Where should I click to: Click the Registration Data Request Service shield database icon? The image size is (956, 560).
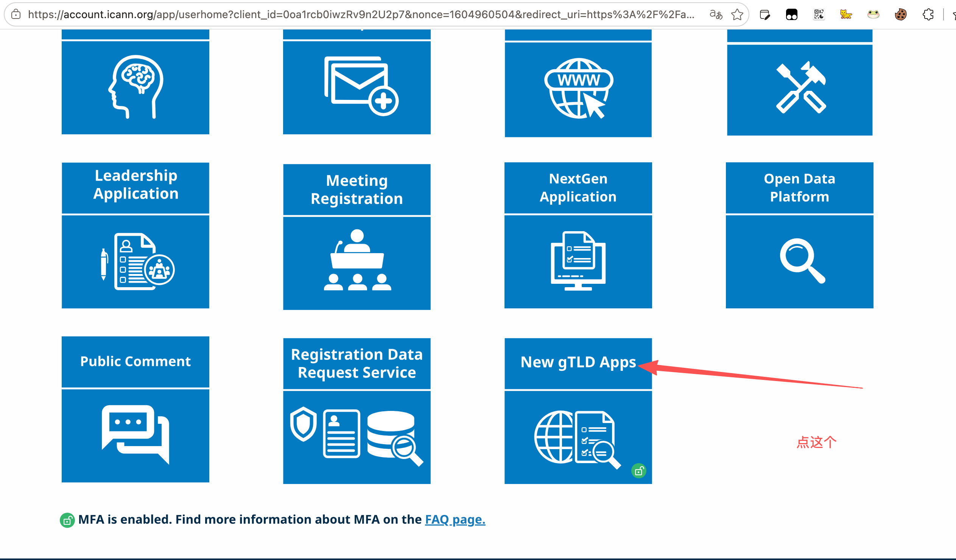(357, 437)
